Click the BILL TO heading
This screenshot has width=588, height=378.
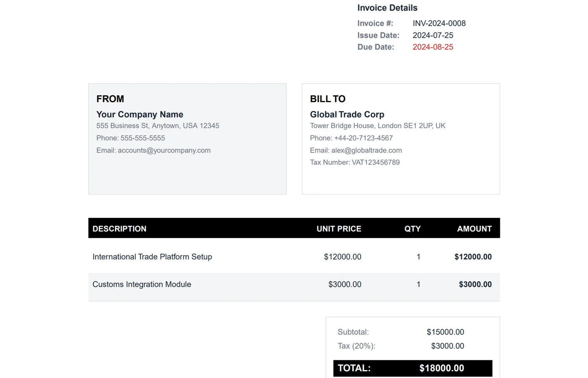tap(328, 99)
